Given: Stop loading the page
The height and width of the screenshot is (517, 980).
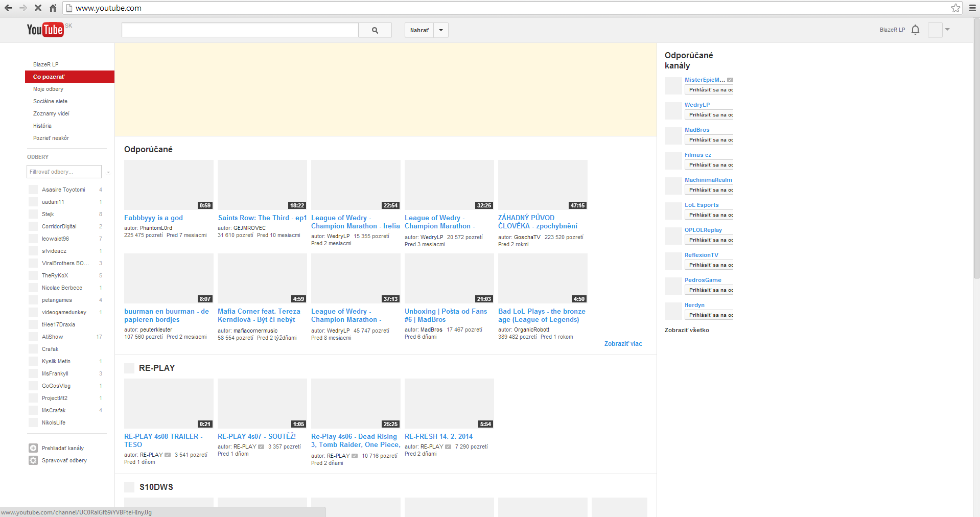Looking at the screenshot, I should [x=38, y=8].
